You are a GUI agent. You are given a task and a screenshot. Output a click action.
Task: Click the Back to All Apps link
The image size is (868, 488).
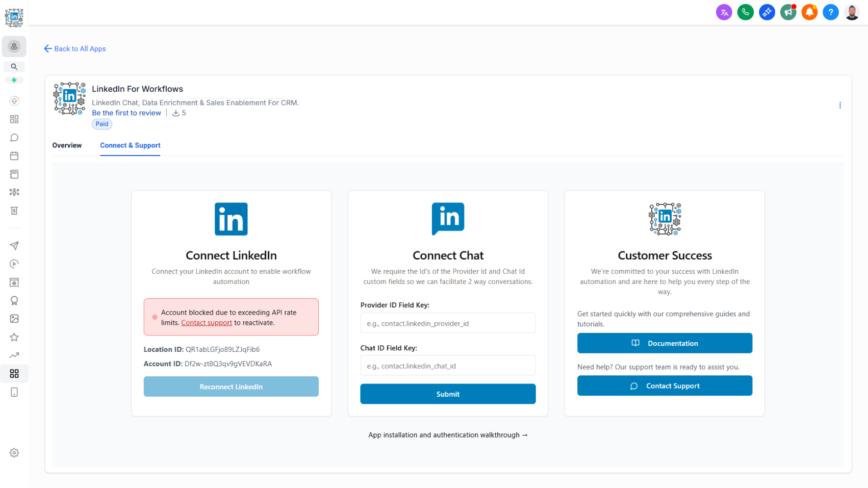(x=75, y=49)
